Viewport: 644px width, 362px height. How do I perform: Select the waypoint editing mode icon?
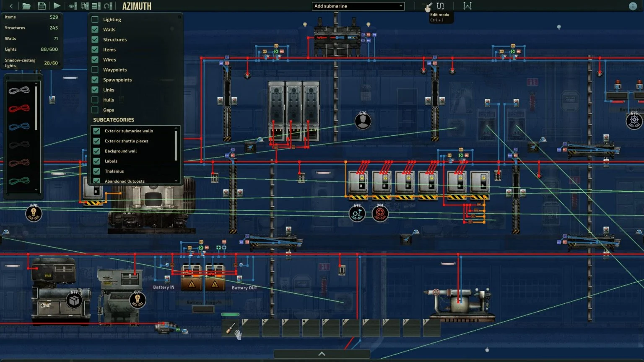coord(467,6)
